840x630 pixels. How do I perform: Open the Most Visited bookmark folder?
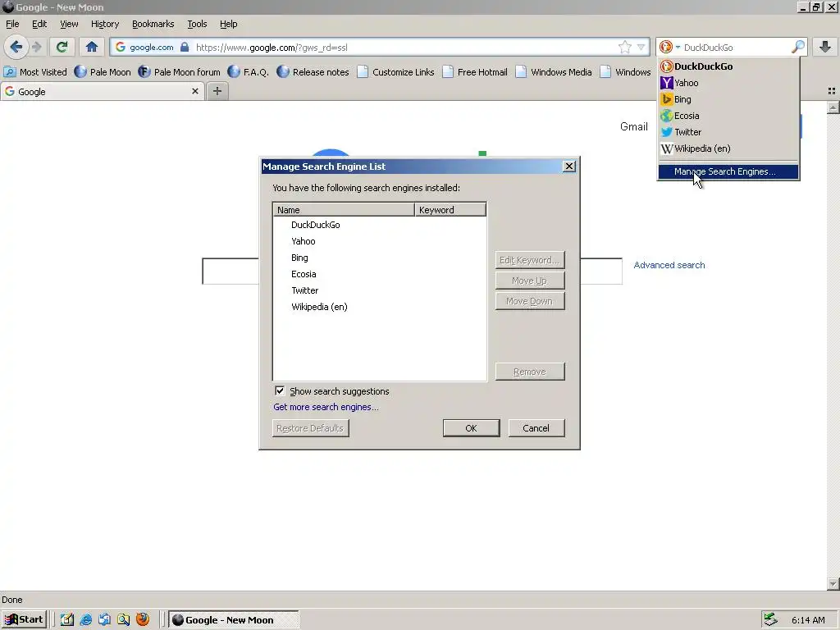pos(35,72)
